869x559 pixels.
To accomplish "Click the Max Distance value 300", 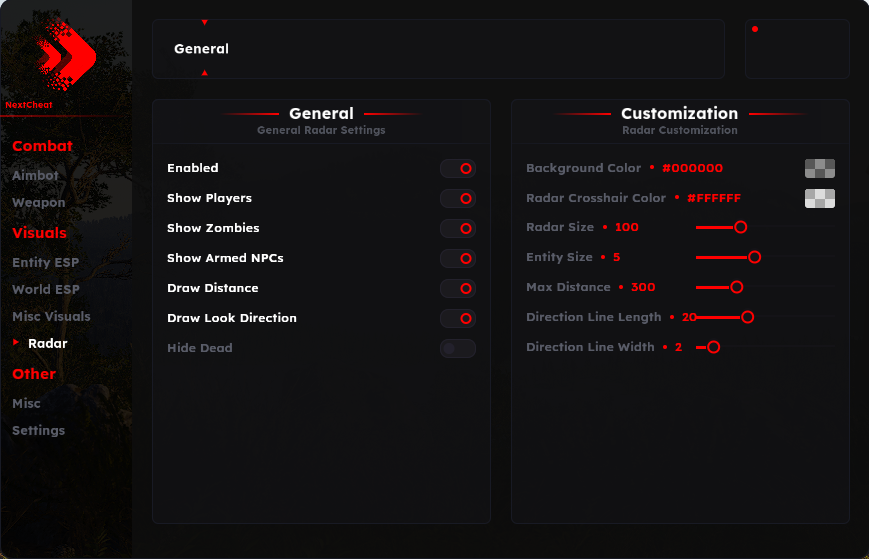I will (643, 287).
